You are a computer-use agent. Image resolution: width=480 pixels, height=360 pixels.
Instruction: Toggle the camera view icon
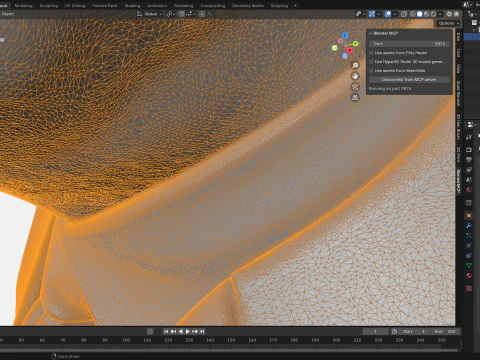coord(355,87)
